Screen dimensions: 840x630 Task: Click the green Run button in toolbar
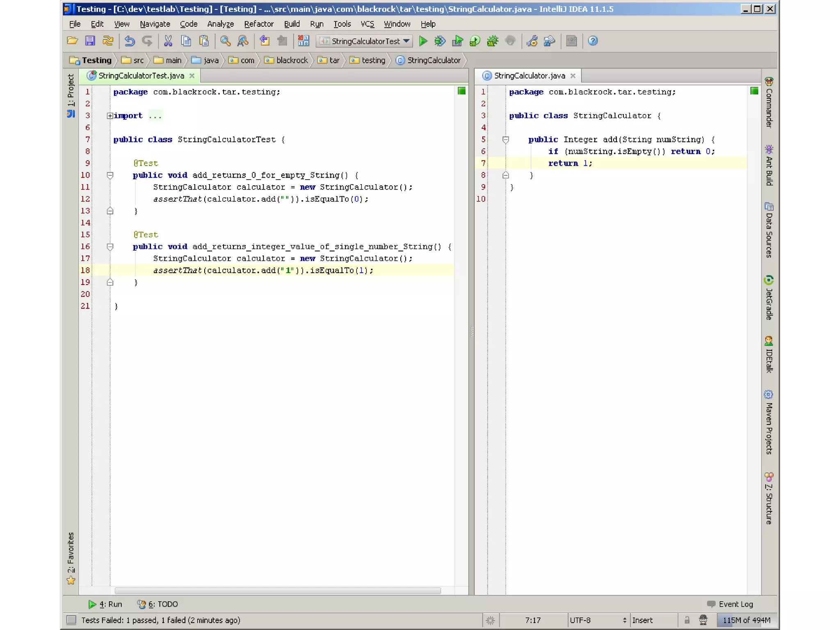(423, 41)
